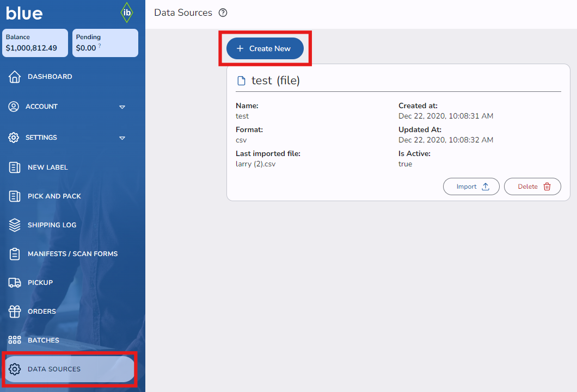Click the Dashboard house icon
The height and width of the screenshot is (392, 577).
pyautogui.click(x=15, y=77)
